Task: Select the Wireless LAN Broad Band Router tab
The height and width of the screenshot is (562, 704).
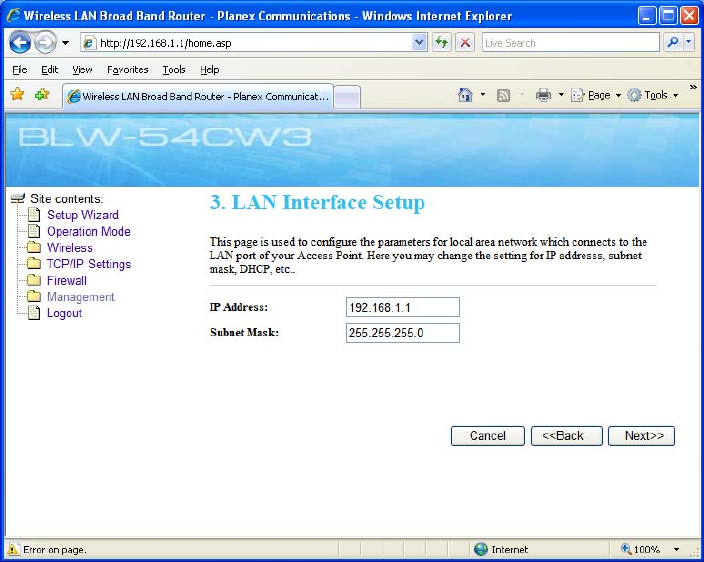Action: point(198,96)
